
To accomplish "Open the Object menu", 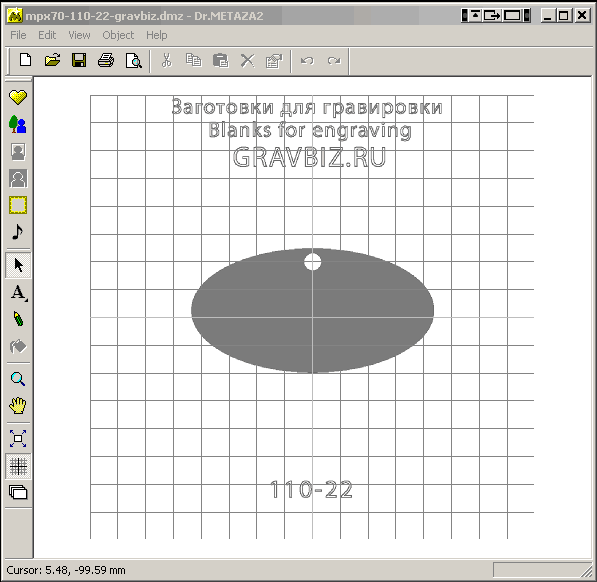I will pos(118,35).
